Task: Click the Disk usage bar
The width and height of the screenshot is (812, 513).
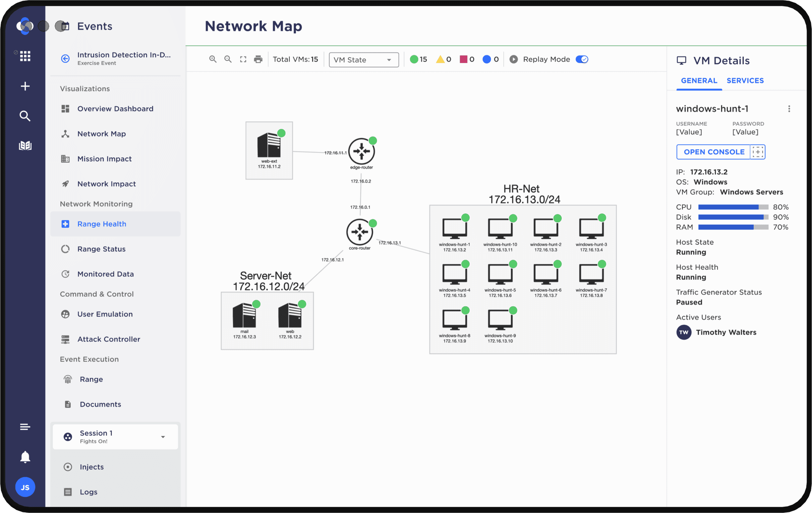Action: click(x=733, y=217)
